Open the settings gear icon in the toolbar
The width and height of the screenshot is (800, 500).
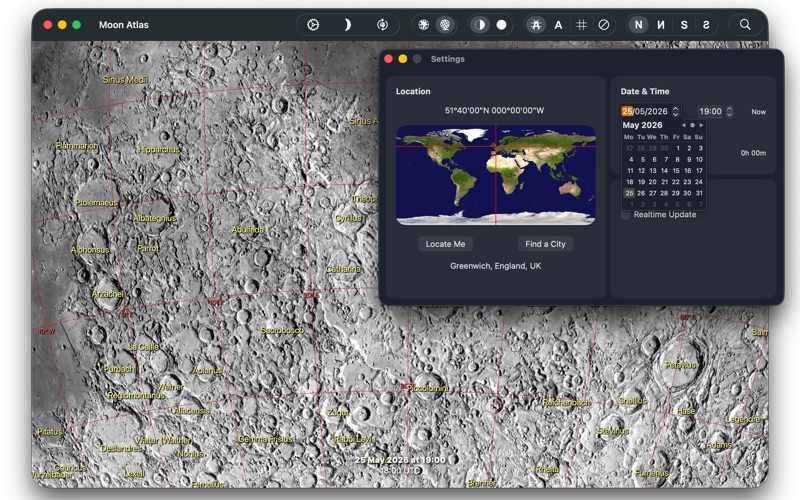click(313, 24)
